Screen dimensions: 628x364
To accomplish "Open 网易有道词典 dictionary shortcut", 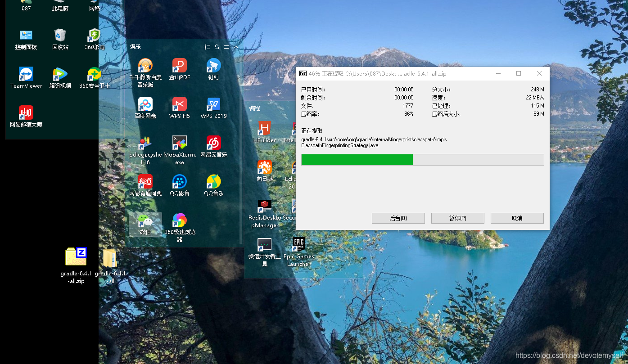I will coord(145,185).
